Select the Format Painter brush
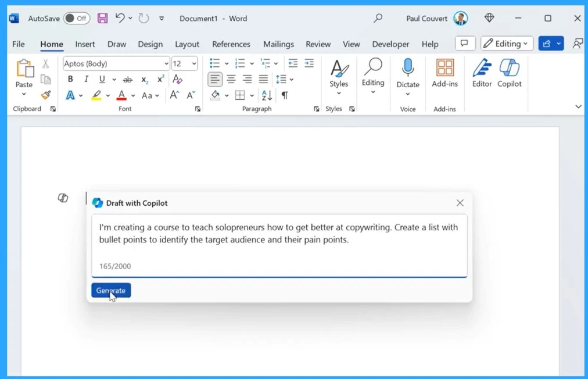The width and height of the screenshot is (588, 379). coord(45,95)
